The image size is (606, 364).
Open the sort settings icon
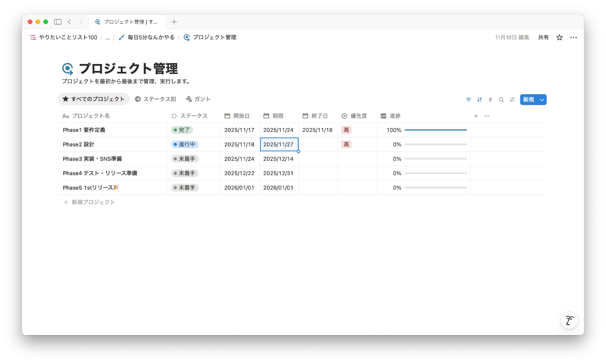click(479, 99)
